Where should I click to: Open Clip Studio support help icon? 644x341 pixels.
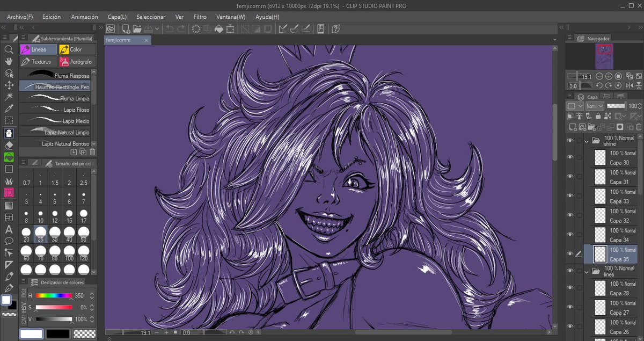[336, 29]
